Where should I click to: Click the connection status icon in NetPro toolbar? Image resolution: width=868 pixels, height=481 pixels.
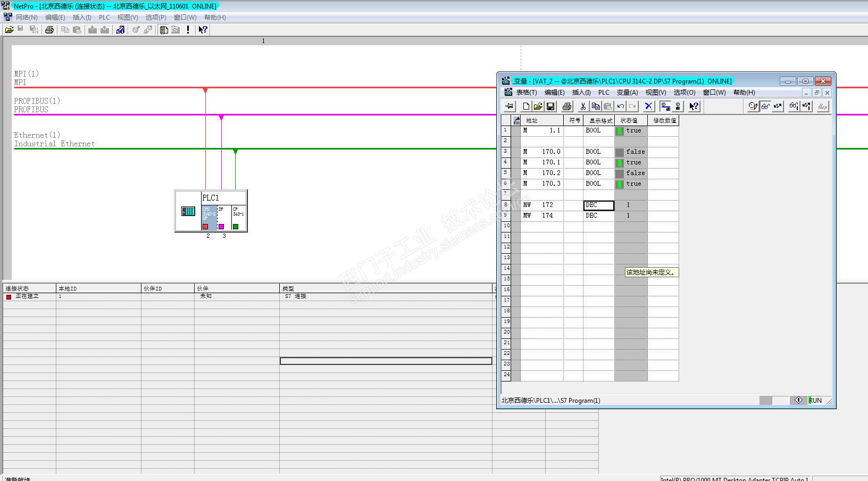120,30
